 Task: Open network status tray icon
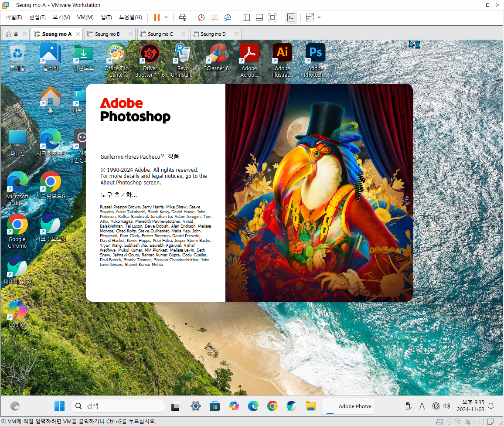pyautogui.click(x=436, y=406)
